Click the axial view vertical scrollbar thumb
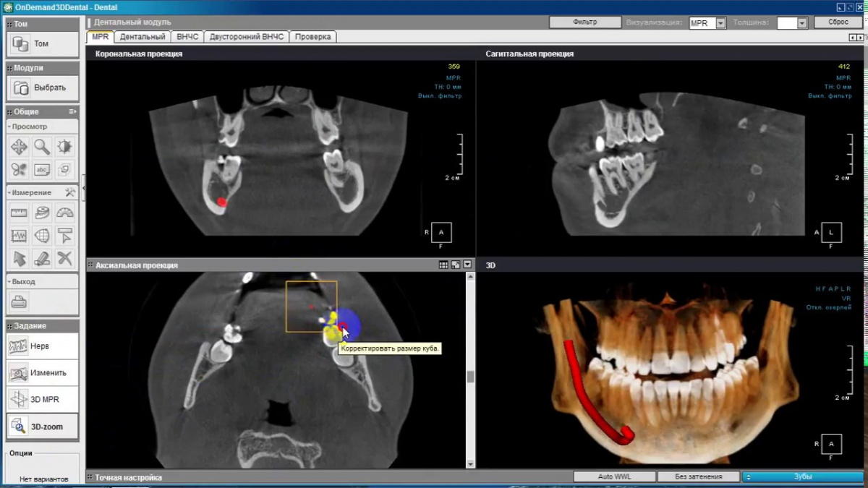This screenshot has width=868, height=488. click(x=470, y=377)
